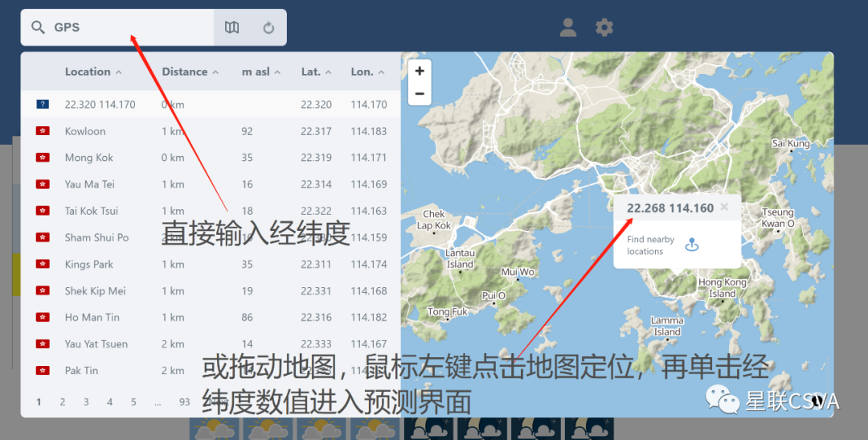Open the settings gear icon
Viewport: 868px width, 440px height.
coord(604,28)
